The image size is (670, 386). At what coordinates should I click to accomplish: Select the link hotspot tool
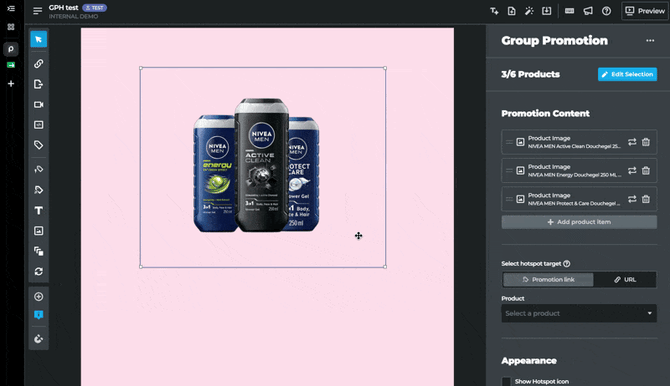point(38,64)
